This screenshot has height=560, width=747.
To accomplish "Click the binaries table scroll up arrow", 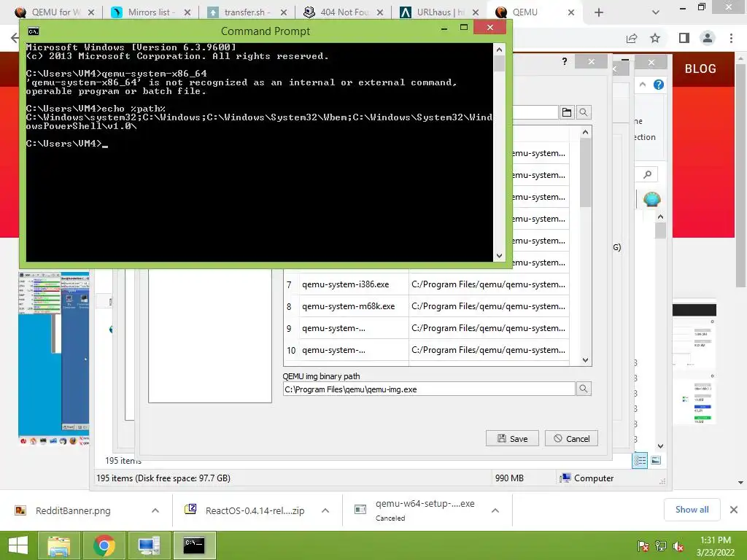I will click(x=586, y=132).
